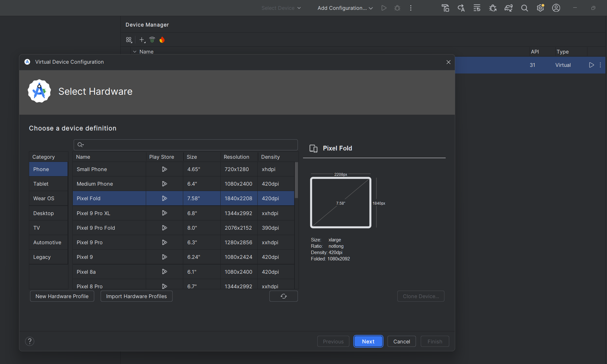The image size is (607, 364).
Task: Select the Medium Phone device row
Action: pos(184,184)
